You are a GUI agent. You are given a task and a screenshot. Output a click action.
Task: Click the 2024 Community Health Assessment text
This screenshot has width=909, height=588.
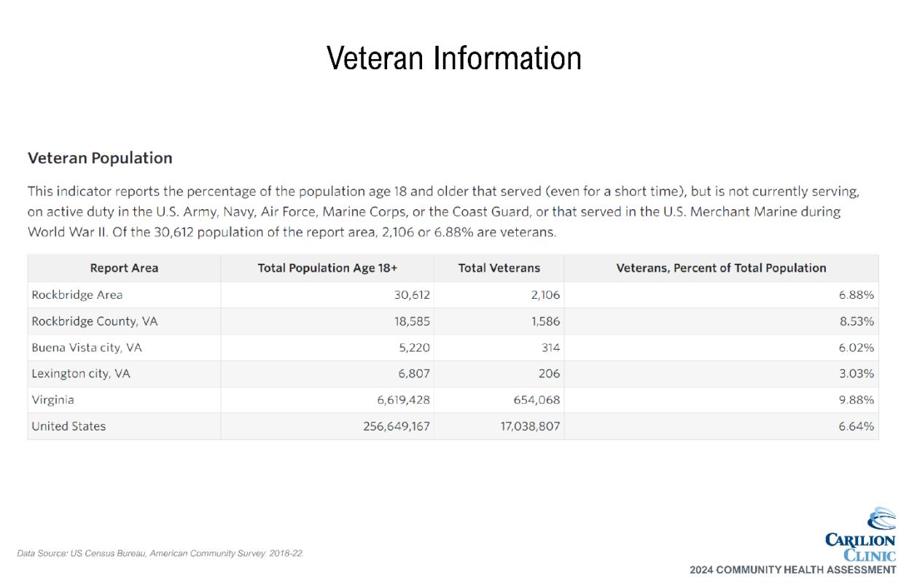coord(792,570)
